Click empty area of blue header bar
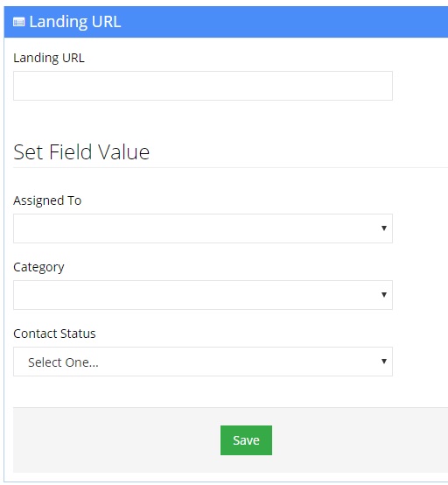This screenshot has width=448, height=485. click(x=278, y=22)
